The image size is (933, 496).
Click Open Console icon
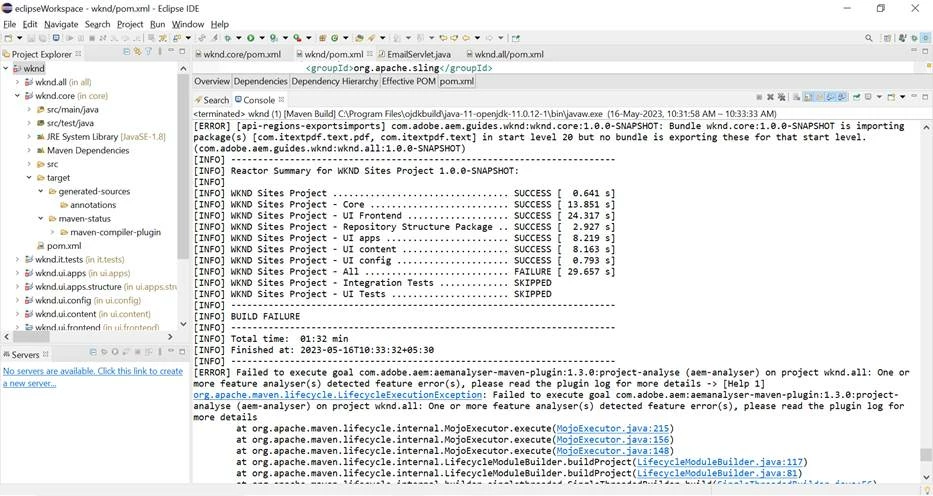[891, 96]
